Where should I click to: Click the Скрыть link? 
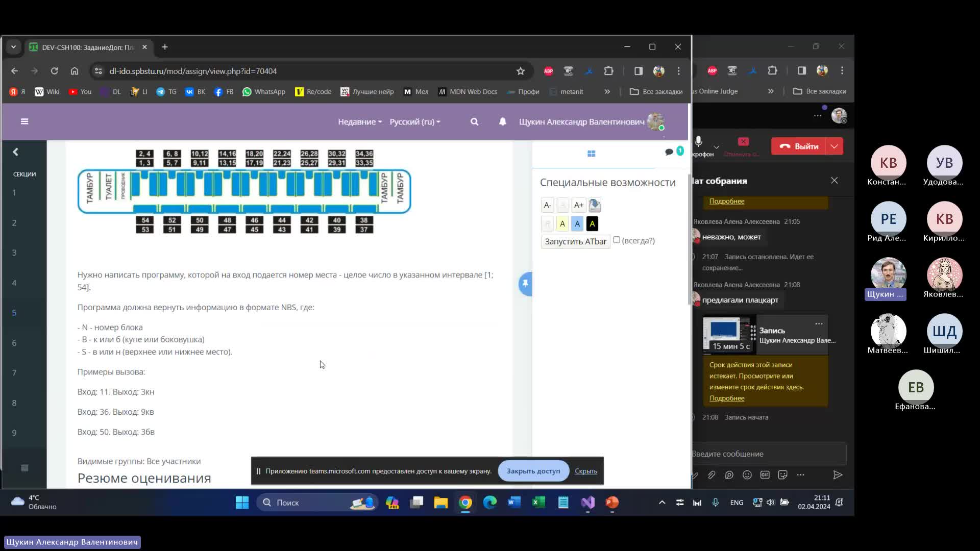(x=585, y=471)
